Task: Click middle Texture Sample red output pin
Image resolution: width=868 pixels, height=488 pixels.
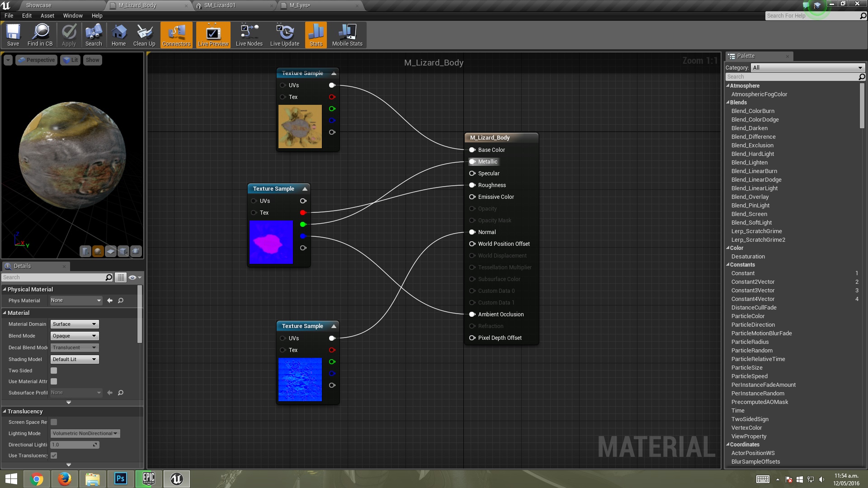Action: (x=303, y=213)
